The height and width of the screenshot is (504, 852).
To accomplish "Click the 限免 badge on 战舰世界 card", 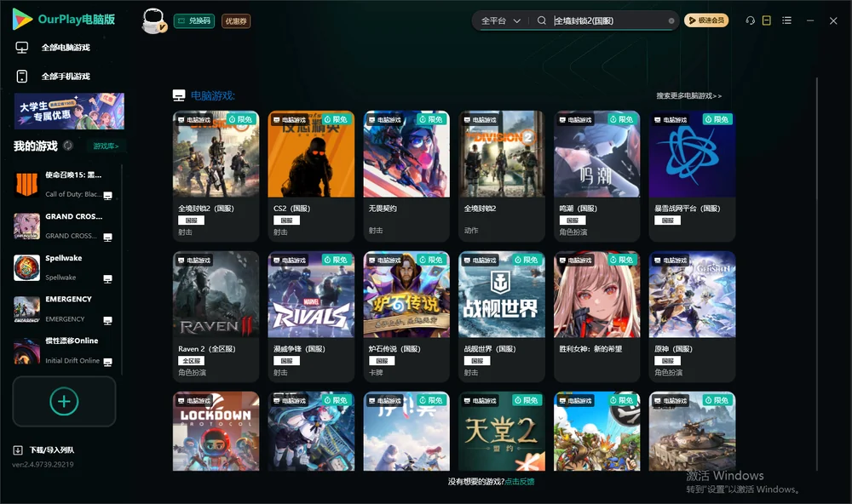I will [x=527, y=260].
